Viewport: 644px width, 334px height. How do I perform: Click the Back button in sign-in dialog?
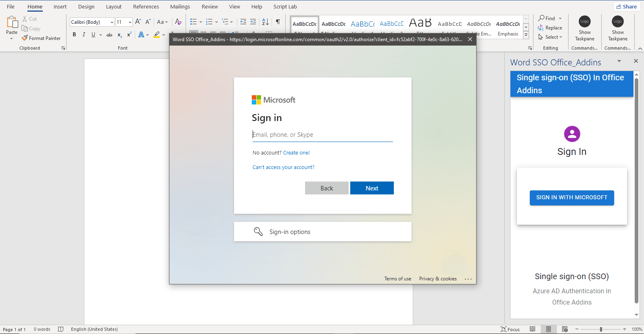(x=327, y=188)
